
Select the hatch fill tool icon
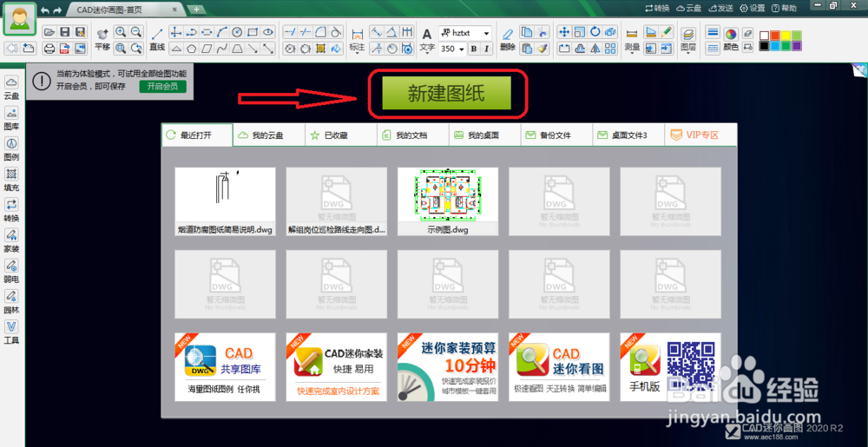pos(320,48)
